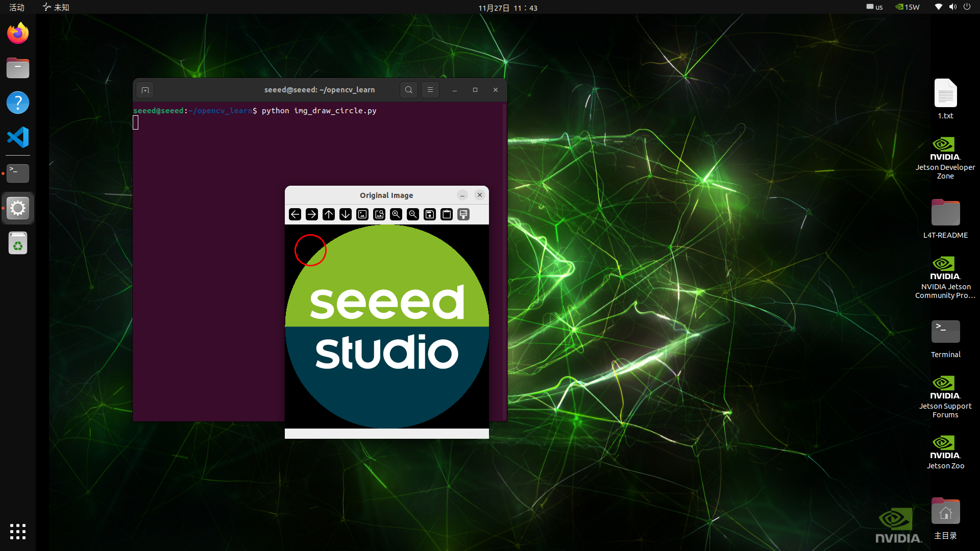Viewport: 980px width, 551px height.
Task: Open the Files manager from the dock
Action: [18, 68]
